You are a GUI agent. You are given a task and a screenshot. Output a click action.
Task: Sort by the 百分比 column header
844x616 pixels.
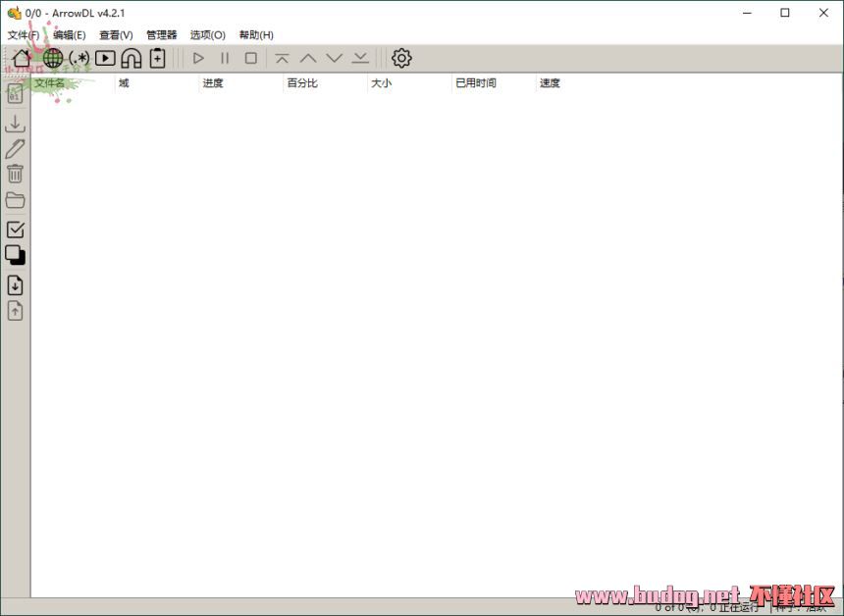coord(325,82)
